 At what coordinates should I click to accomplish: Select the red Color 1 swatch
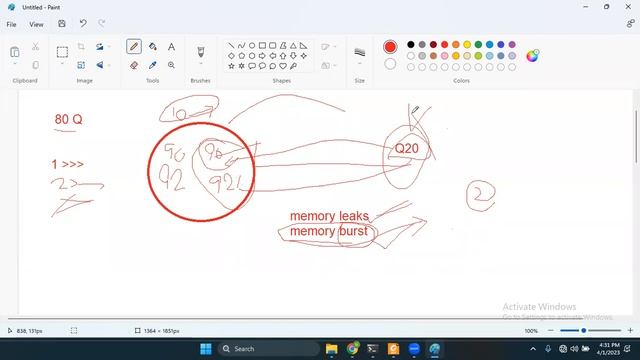(x=390, y=47)
